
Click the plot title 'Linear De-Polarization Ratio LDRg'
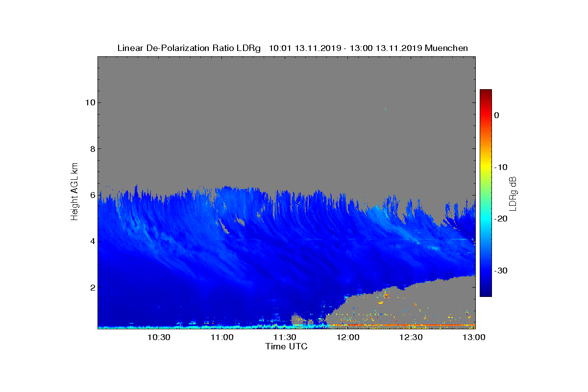point(189,48)
